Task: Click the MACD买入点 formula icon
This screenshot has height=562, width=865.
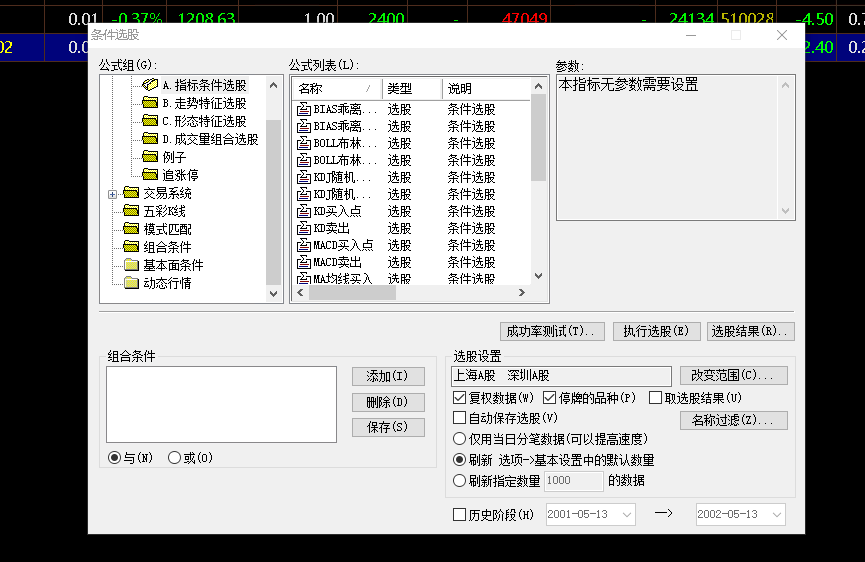Action: 304,246
